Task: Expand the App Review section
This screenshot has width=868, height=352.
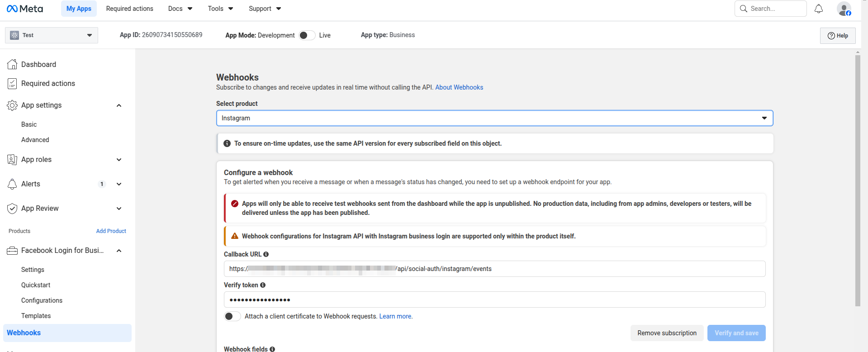Action: 119,209
